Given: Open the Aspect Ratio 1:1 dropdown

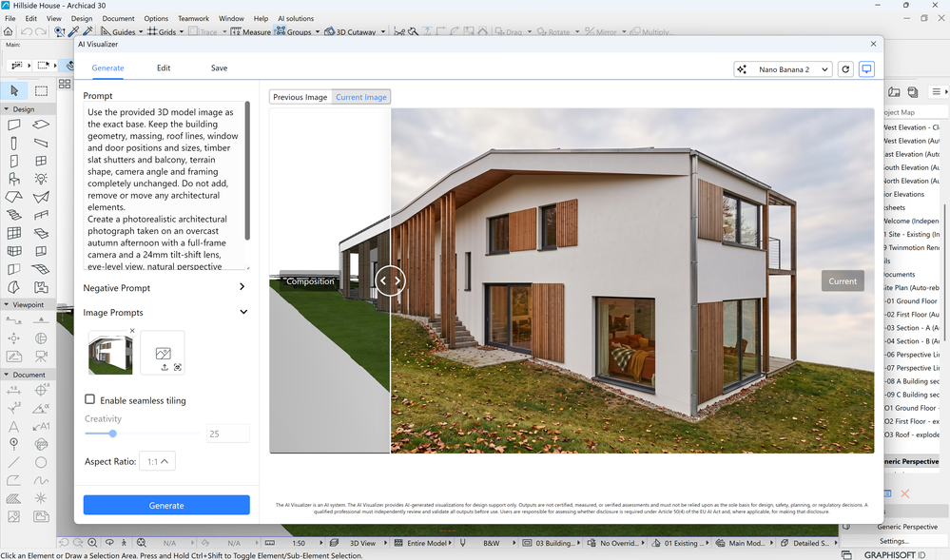Looking at the screenshot, I should pyautogui.click(x=158, y=461).
